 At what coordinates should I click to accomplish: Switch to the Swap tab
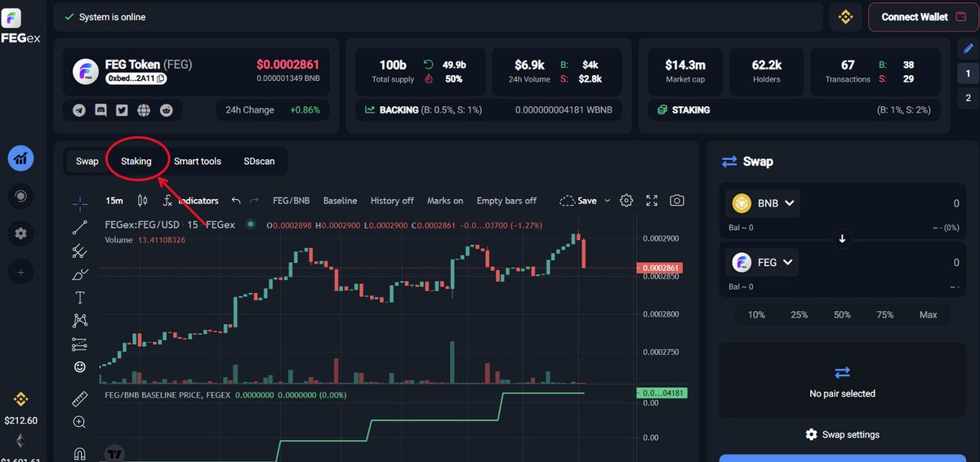[87, 161]
